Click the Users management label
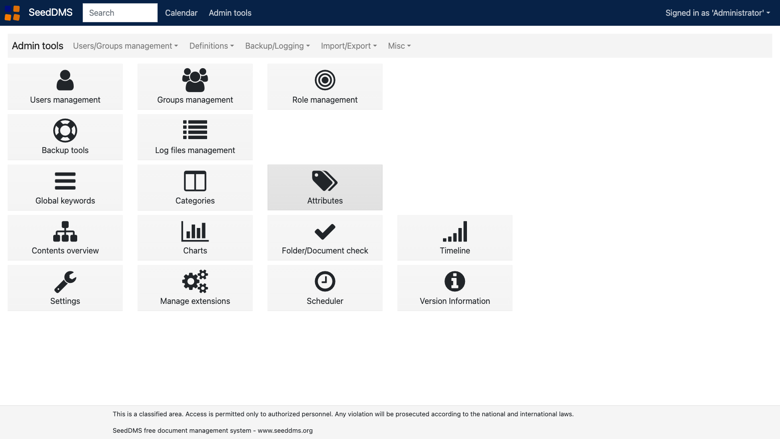780x439 pixels. tap(65, 100)
